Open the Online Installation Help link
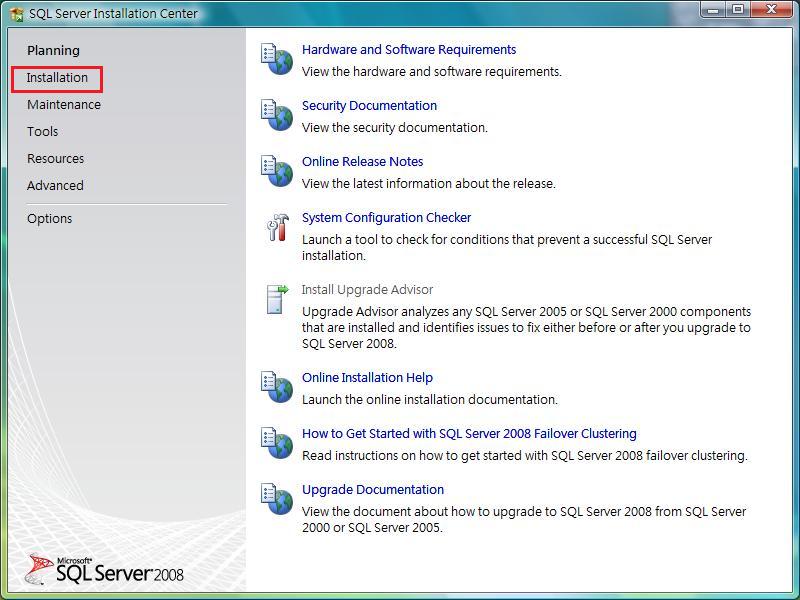Screen dimensions: 800x600 pyautogui.click(x=367, y=378)
